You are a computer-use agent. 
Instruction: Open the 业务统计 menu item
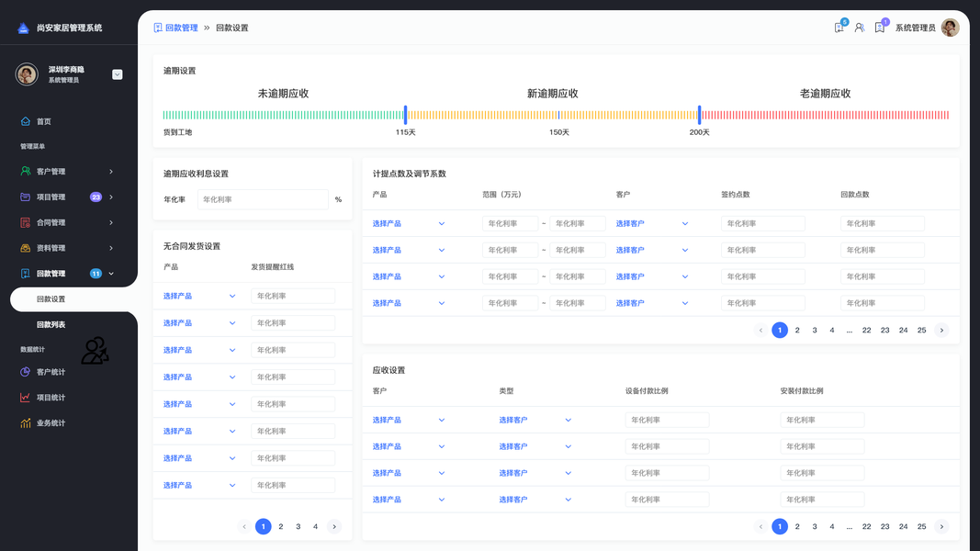(x=51, y=423)
